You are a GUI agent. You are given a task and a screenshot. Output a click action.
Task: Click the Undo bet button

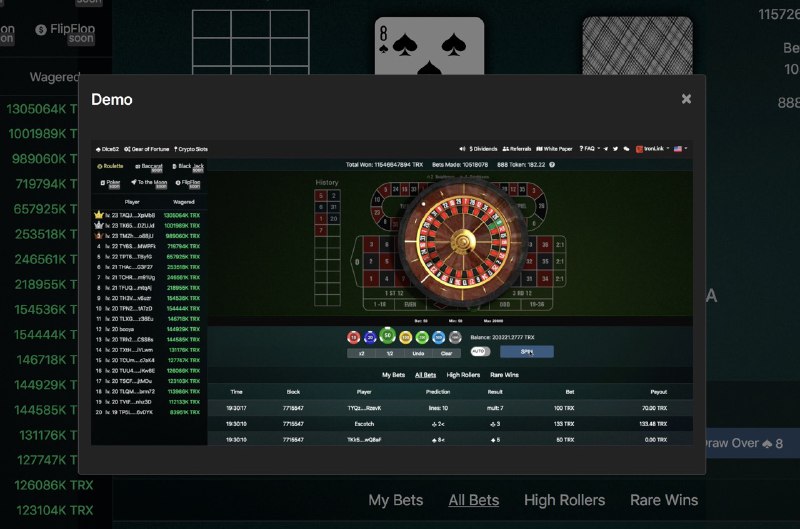pos(418,354)
